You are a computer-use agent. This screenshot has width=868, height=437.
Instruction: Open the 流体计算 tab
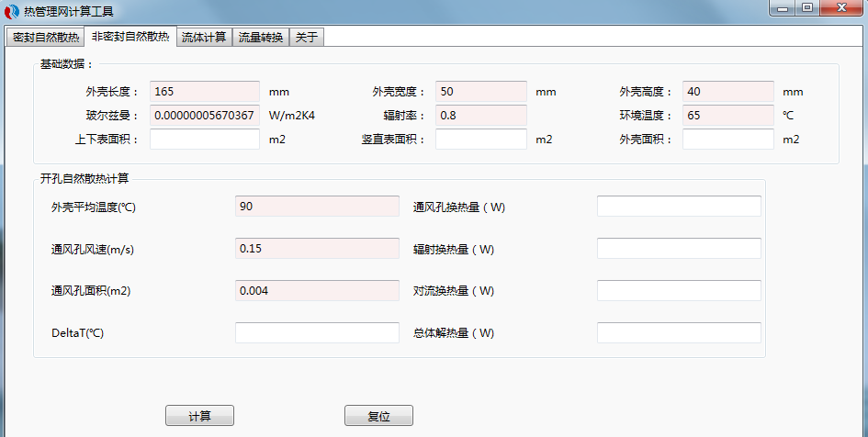(204, 37)
